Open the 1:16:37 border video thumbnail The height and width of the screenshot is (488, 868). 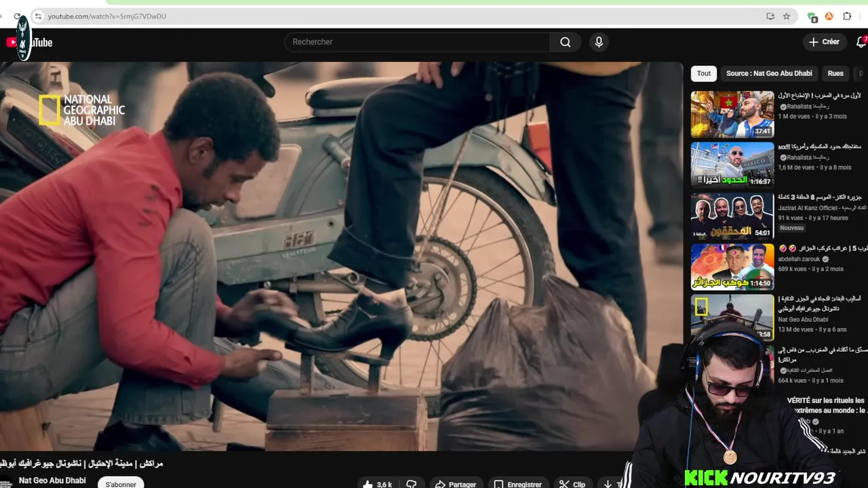(732, 165)
